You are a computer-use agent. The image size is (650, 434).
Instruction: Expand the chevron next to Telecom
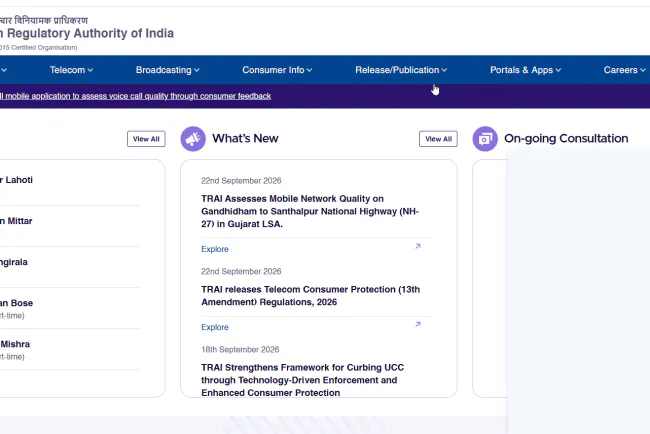(90, 70)
